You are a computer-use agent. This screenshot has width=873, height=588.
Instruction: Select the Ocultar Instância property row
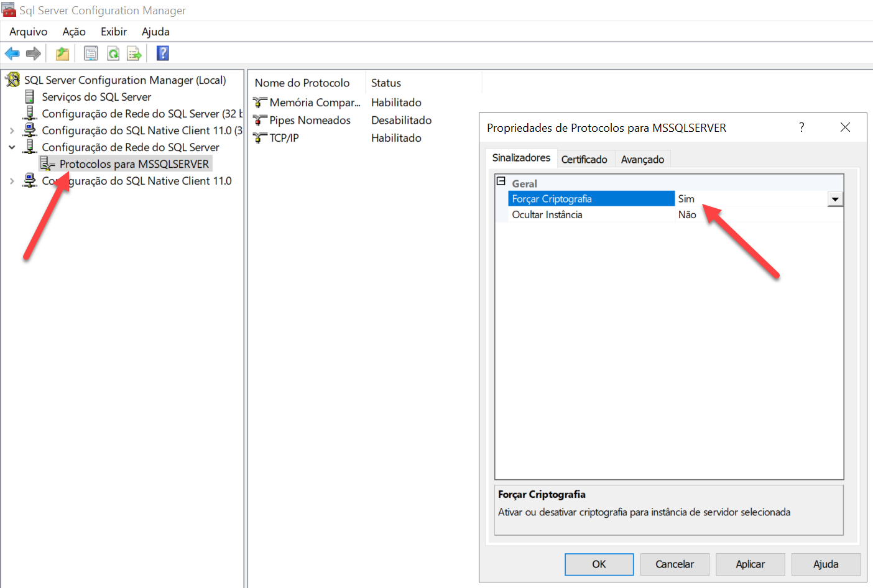(x=675, y=214)
